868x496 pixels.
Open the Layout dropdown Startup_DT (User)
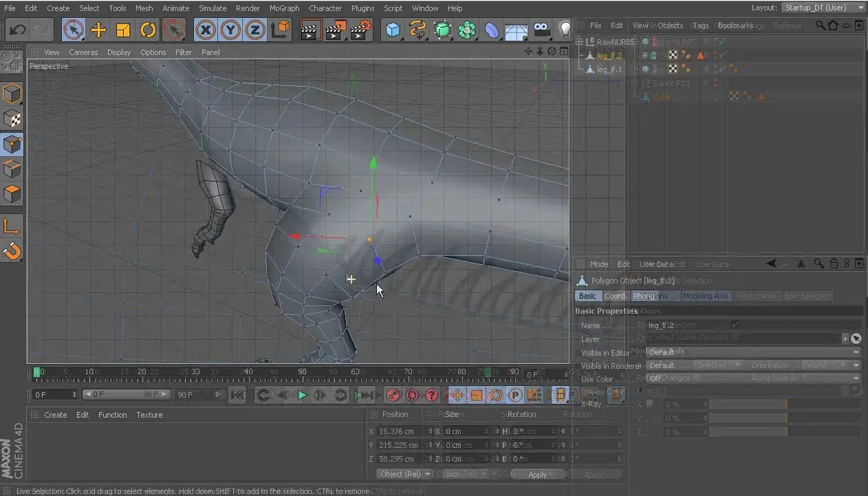(x=823, y=8)
